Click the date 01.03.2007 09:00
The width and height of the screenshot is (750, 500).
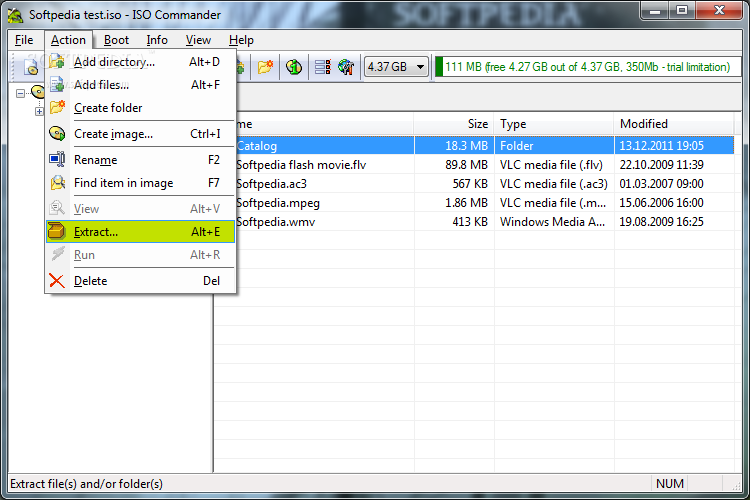coord(661,184)
